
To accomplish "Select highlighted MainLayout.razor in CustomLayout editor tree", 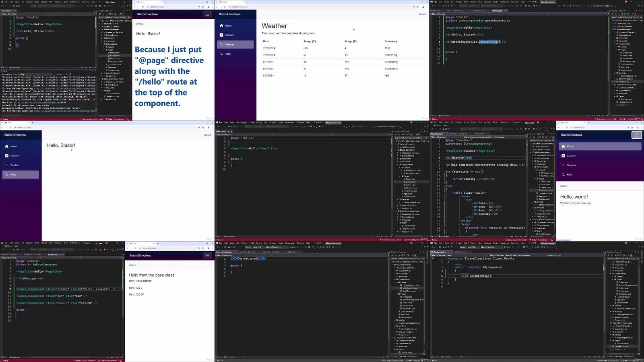I will pyautogui.click(x=410, y=288).
